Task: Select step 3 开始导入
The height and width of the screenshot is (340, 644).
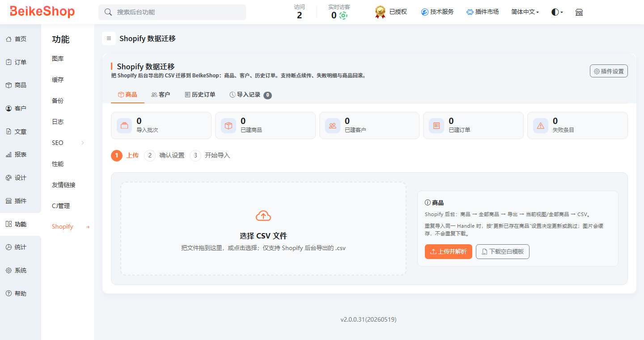Action: pyautogui.click(x=210, y=155)
